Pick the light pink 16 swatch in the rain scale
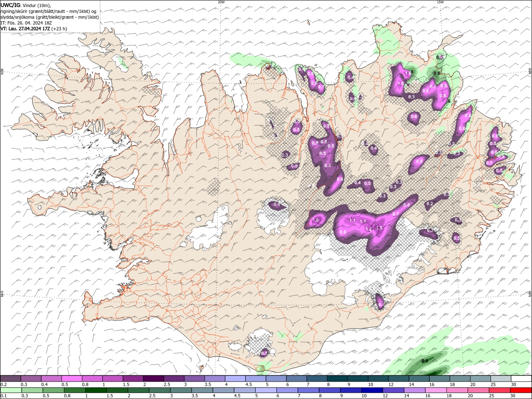 436,390
